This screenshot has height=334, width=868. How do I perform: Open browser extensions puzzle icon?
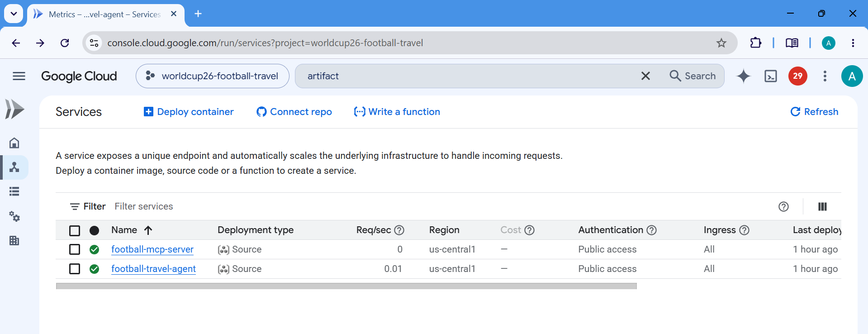click(755, 43)
